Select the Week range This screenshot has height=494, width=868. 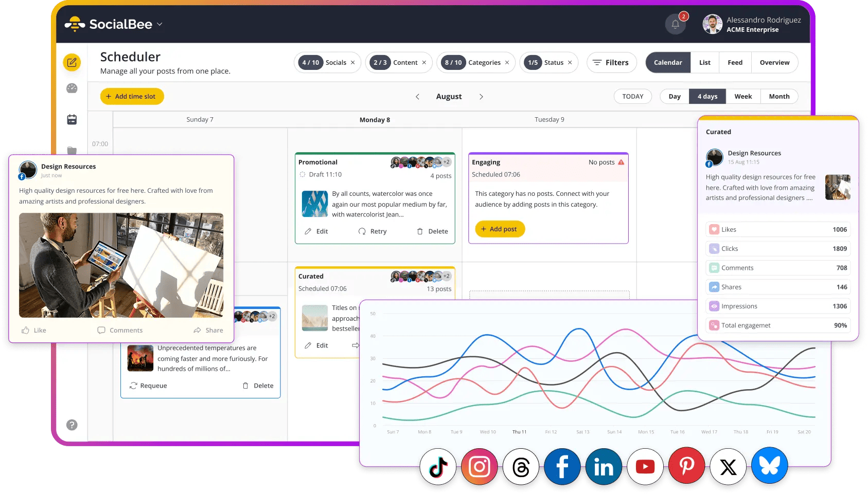click(x=743, y=97)
